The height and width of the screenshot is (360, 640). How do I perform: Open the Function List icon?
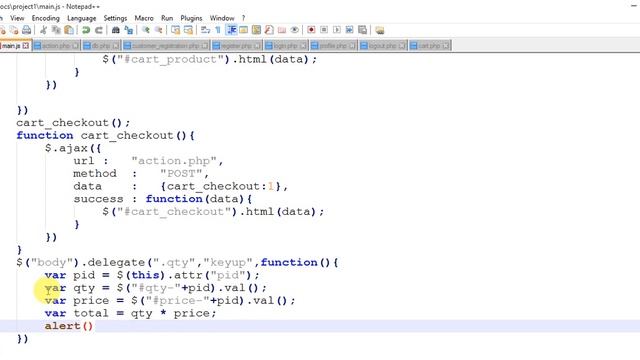pos(269,30)
